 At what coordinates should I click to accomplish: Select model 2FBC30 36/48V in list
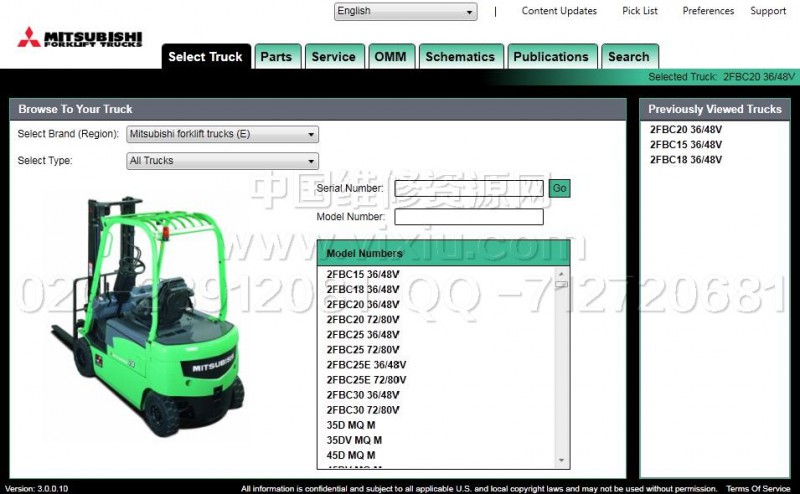tap(363, 395)
